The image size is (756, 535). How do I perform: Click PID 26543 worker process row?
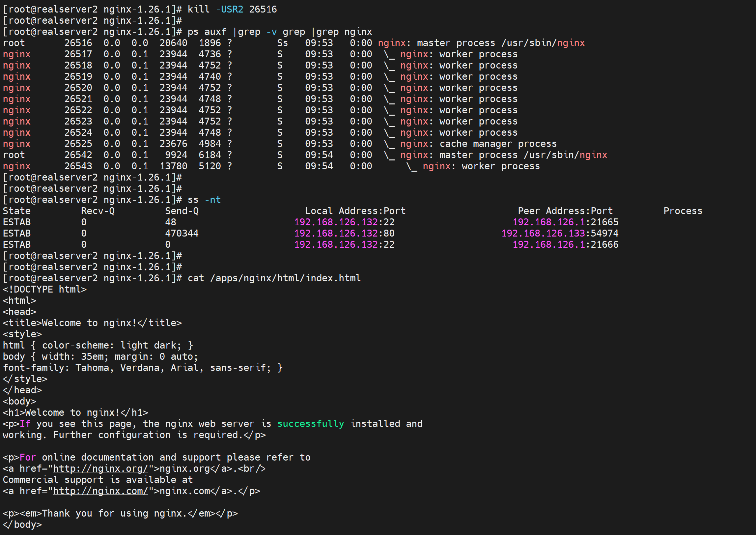point(78,166)
